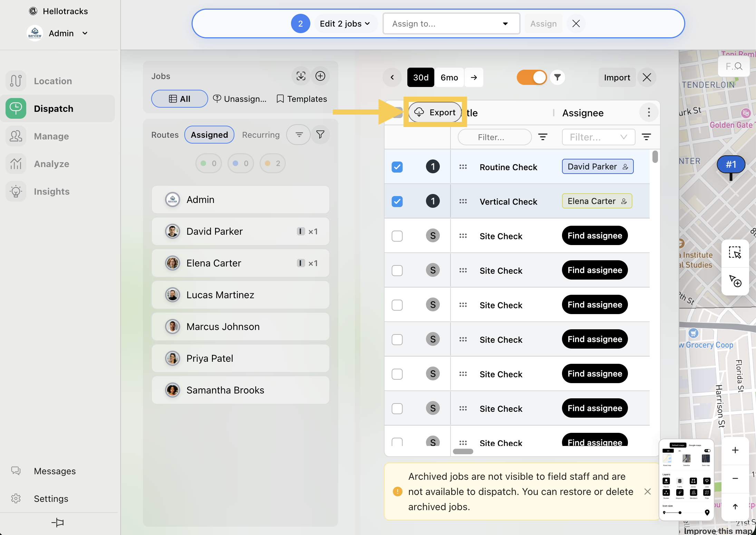Switch to the Unassigned jobs tab

pos(240,99)
